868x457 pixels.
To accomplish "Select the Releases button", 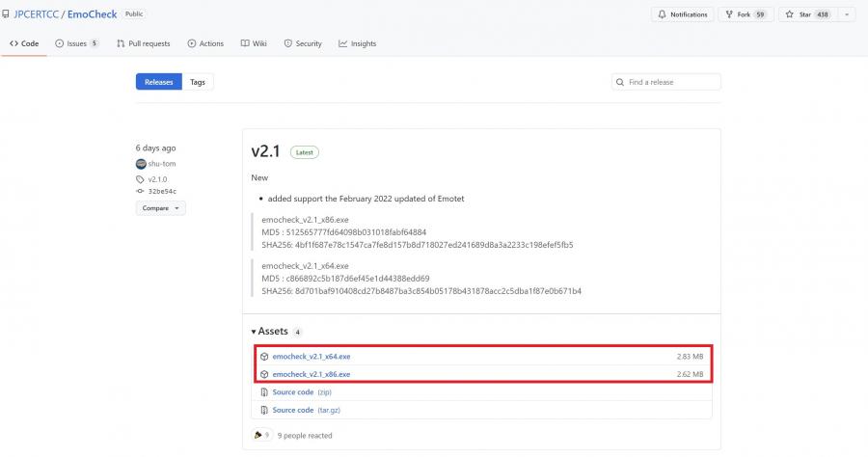I will point(159,82).
